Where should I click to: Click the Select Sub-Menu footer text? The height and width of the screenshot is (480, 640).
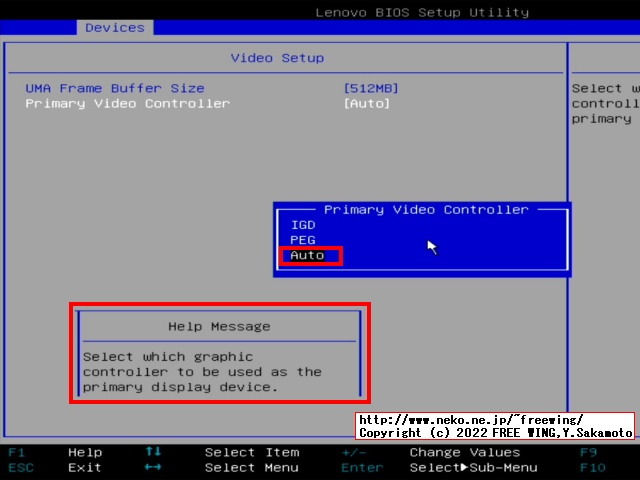pos(472,467)
